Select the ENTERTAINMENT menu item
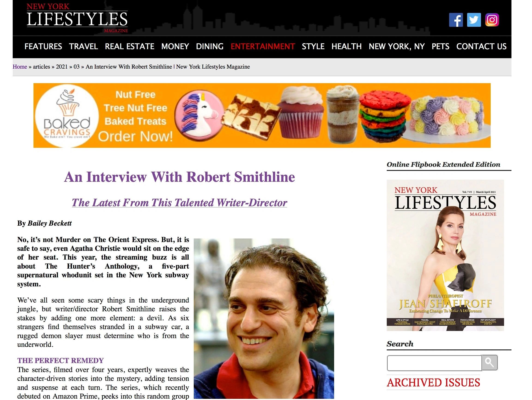The image size is (532, 400). 263,46
